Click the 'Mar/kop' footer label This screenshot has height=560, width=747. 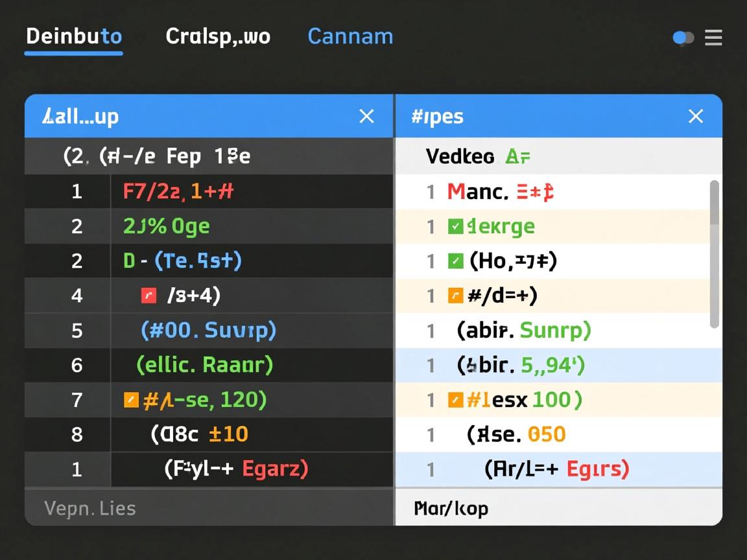[451, 508]
